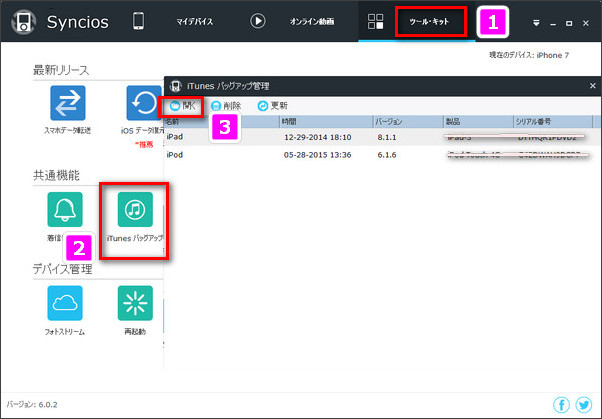Image resolution: width=602 pixels, height=419 pixels.
Task: Click 現在のデバイス: iPhone 7 text
Action: pyautogui.click(x=529, y=55)
